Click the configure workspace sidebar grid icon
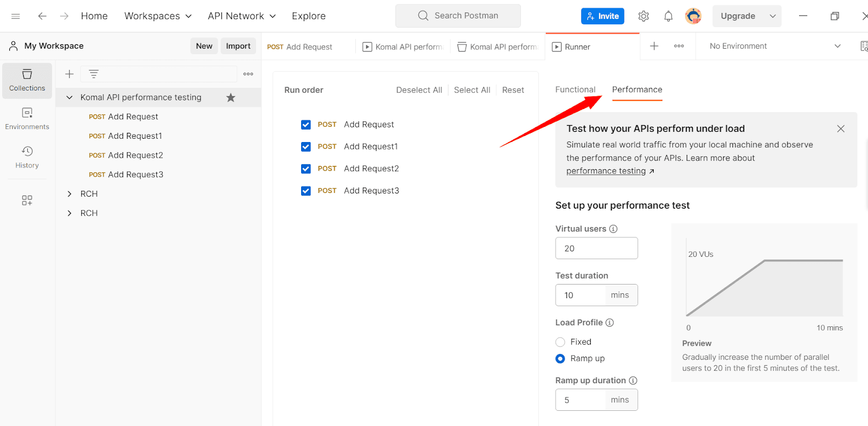Viewport: 868px width, 426px height. point(27,201)
